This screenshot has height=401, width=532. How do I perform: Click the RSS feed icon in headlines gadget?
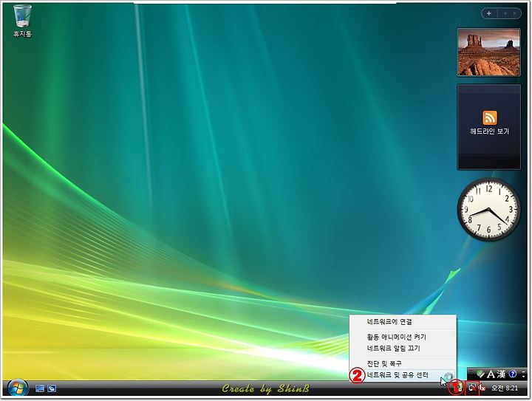(x=489, y=117)
